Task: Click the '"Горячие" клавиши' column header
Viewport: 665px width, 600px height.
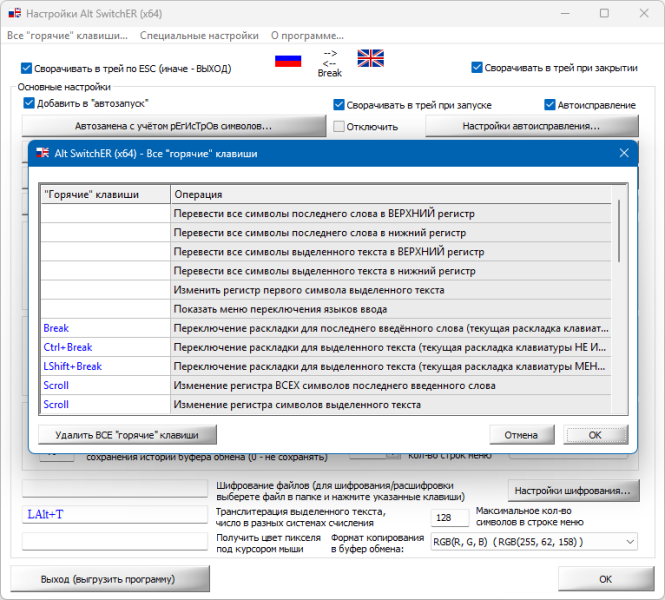Action: click(x=106, y=194)
